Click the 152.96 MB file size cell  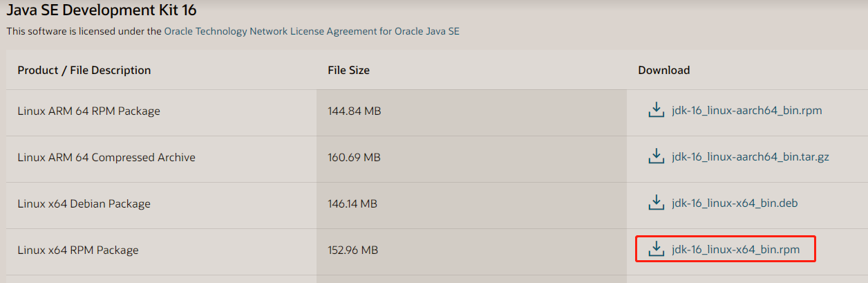coord(352,250)
